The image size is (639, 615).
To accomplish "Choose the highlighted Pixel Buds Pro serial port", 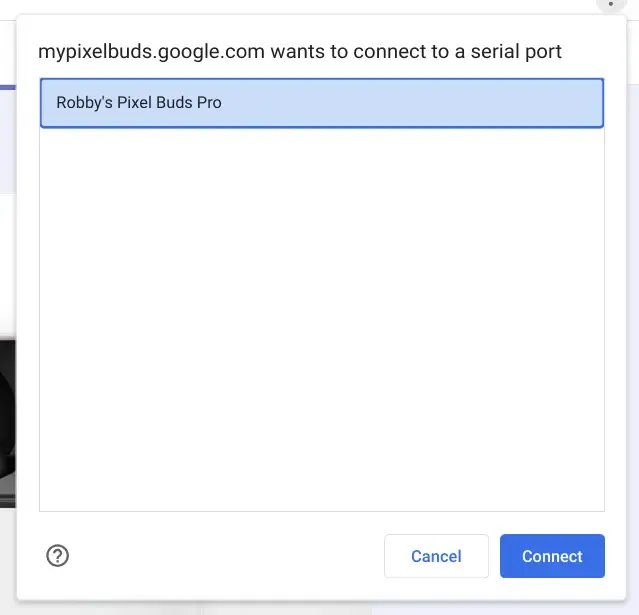I will [x=321, y=103].
